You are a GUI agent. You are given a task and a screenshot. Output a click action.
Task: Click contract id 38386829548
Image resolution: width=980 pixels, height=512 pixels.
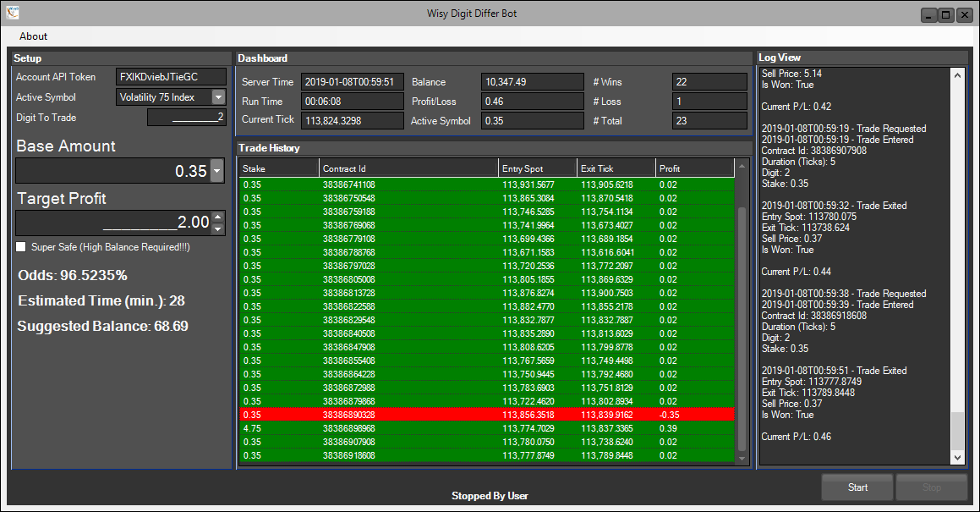coord(348,320)
